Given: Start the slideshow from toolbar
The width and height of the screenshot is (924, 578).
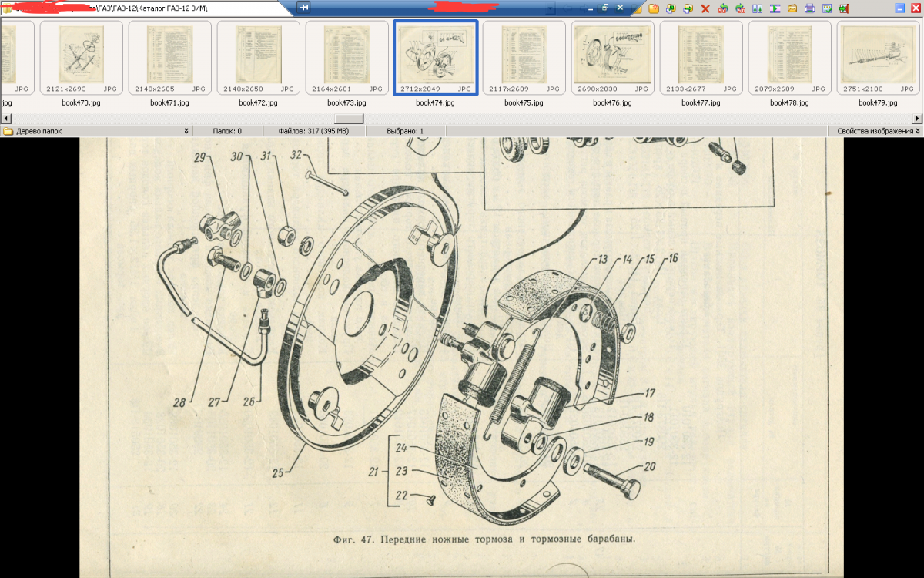Looking at the screenshot, I should point(775,8).
